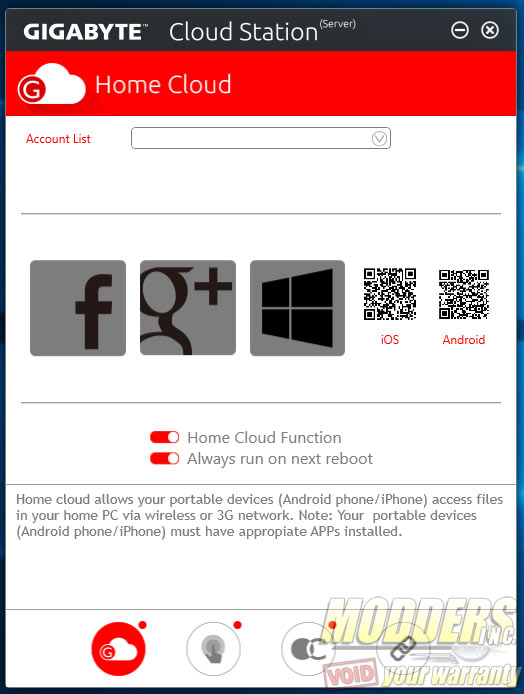Open the Account List combo box field
The image size is (524, 694).
point(261,138)
